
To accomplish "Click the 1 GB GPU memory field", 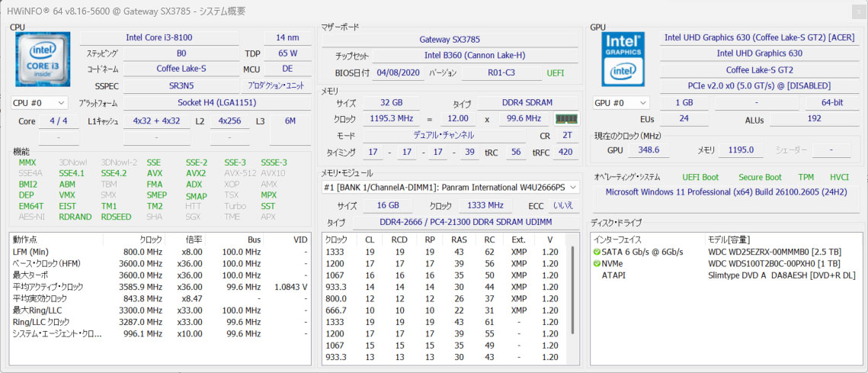I will tap(684, 103).
